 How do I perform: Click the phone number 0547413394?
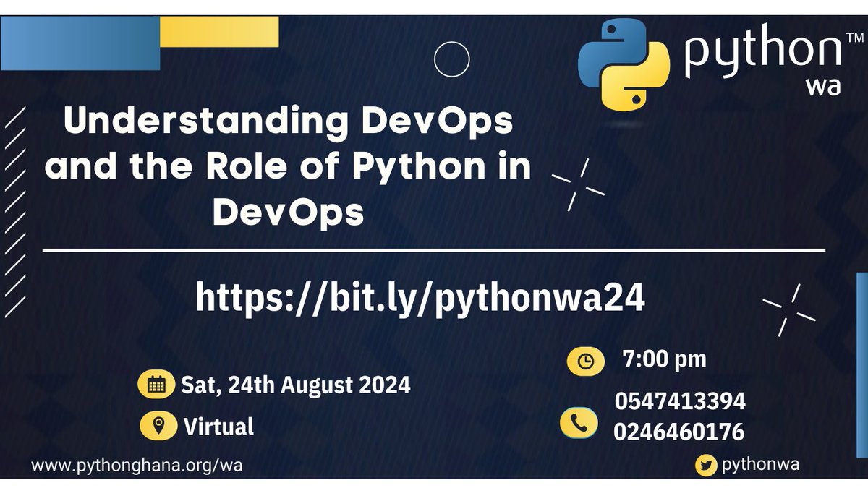pos(680,401)
